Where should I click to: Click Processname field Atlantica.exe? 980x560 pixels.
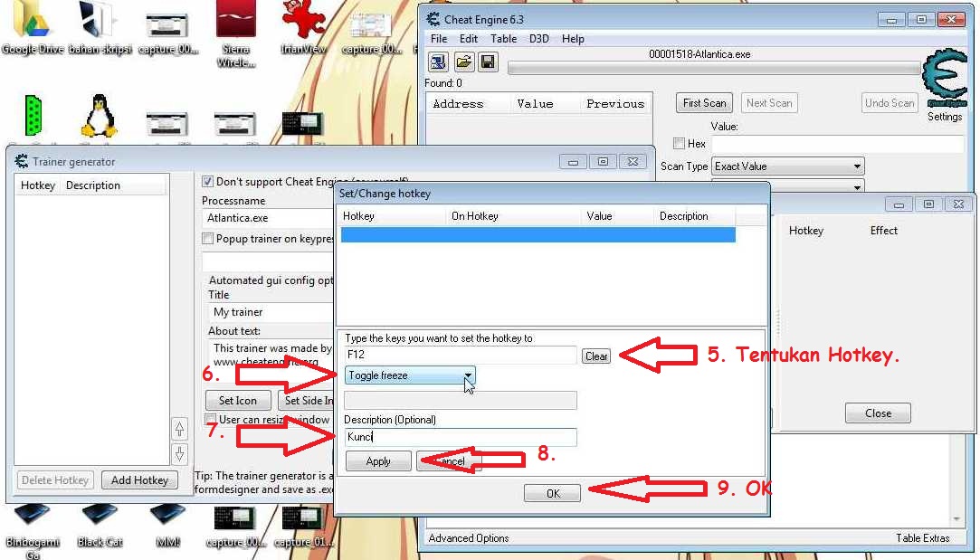[269, 218]
